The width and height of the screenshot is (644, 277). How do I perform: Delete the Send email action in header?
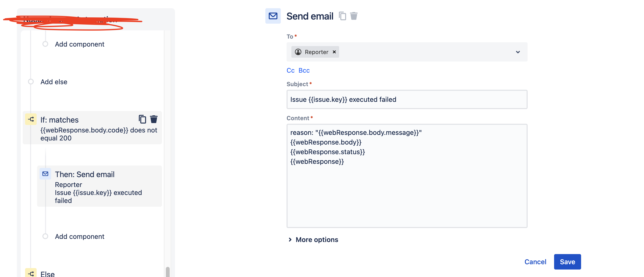pyautogui.click(x=354, y=16)
